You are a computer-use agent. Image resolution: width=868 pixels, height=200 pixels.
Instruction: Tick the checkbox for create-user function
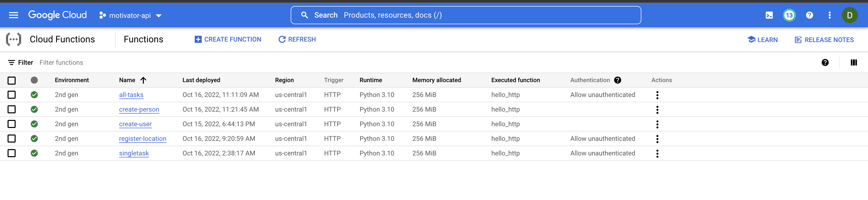[x=11, y=124]
